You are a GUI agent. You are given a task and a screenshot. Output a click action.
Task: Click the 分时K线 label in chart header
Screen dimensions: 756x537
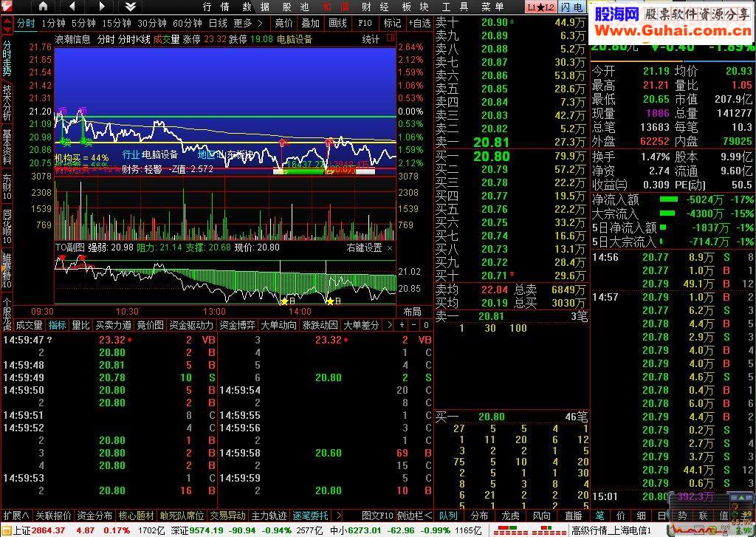[134, 40]
